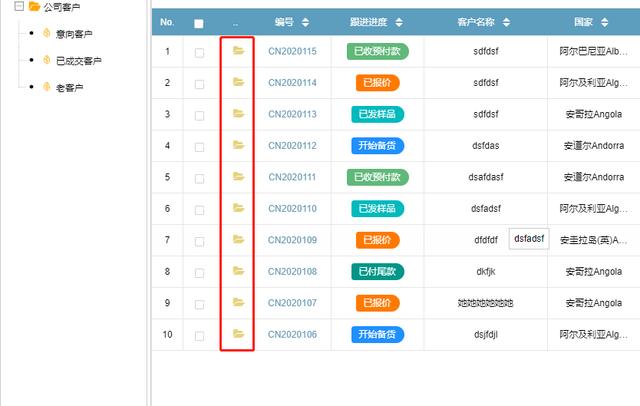Open folder icon for CN2020107 row
This screenshot has height=406, width=640.
238,302
